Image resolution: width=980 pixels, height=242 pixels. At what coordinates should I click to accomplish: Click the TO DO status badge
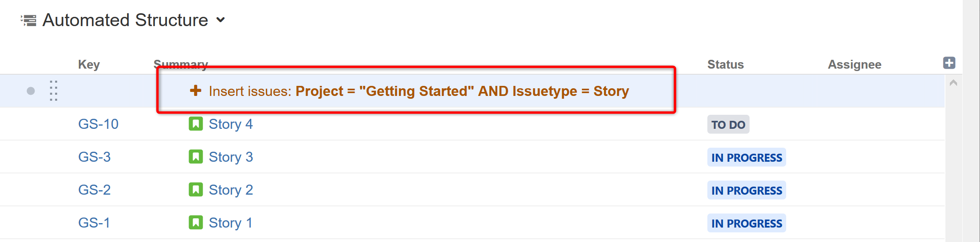(728, 125)
